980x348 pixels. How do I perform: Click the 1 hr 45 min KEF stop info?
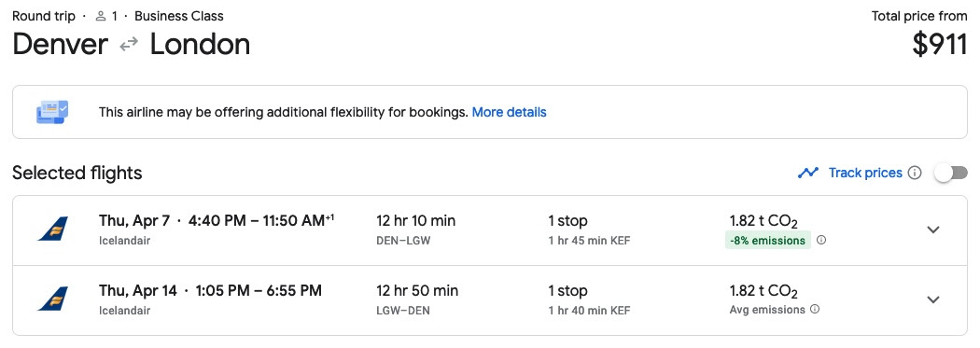coord(589,241)
